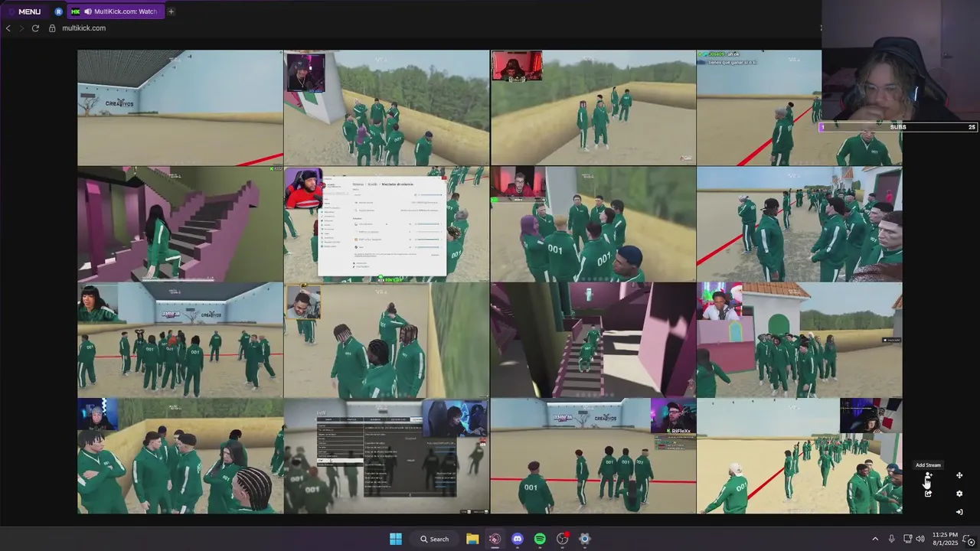Open a new browser tab
Viewport: 980px width, 551px height.
[x=171, y=11]
